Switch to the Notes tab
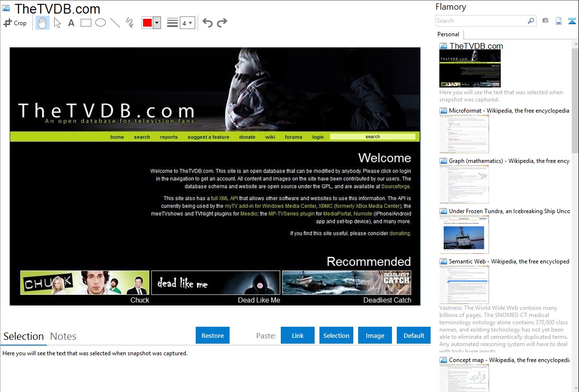 click(63, 336)
